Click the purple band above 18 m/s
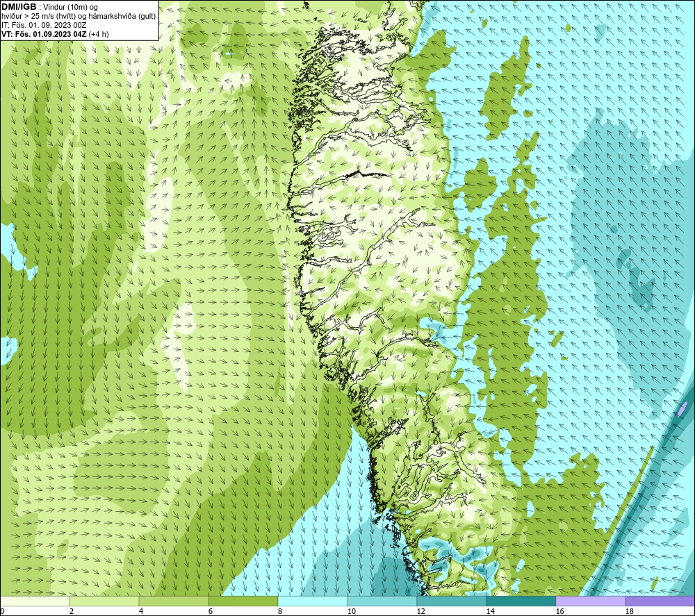The height and width of the screenshot is (616, 695). click(660, 601)
